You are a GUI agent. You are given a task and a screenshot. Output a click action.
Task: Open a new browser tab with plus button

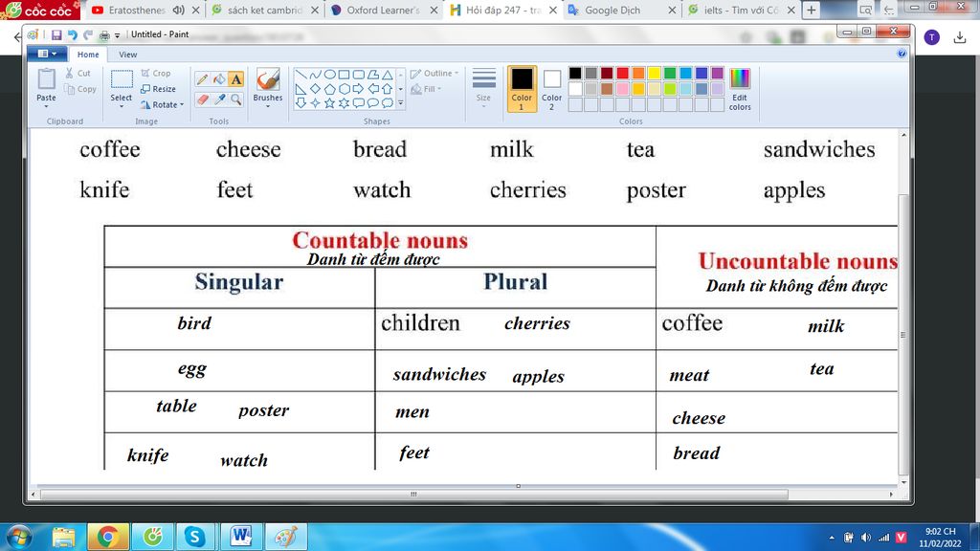[x=812, y=10]
